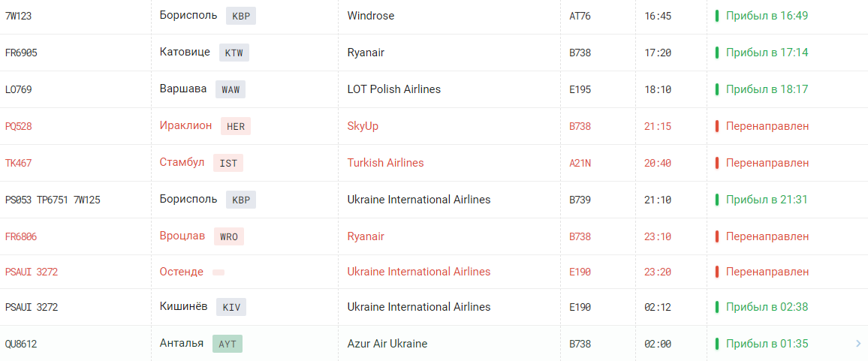This screenshot has height=361, width=868.
Task: Click the Windrose airline name
Action: pyautogui.click(x=370, y=16)
